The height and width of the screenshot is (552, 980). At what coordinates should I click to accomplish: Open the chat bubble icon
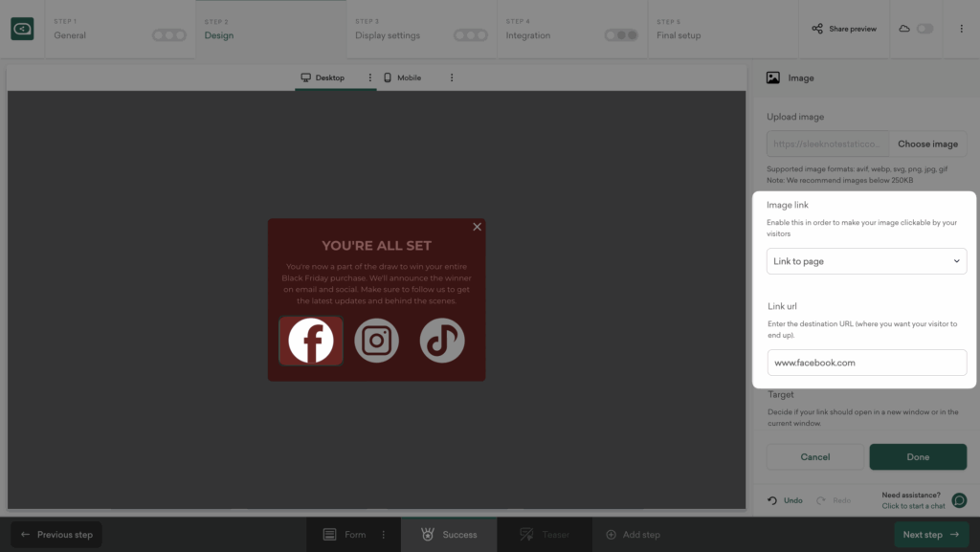[x=959, y=500]
